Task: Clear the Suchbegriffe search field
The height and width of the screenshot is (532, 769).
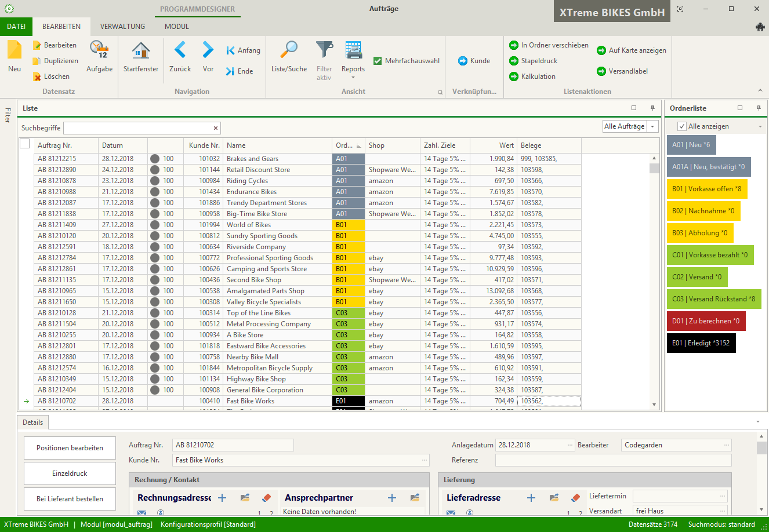Action: (216, 128)
